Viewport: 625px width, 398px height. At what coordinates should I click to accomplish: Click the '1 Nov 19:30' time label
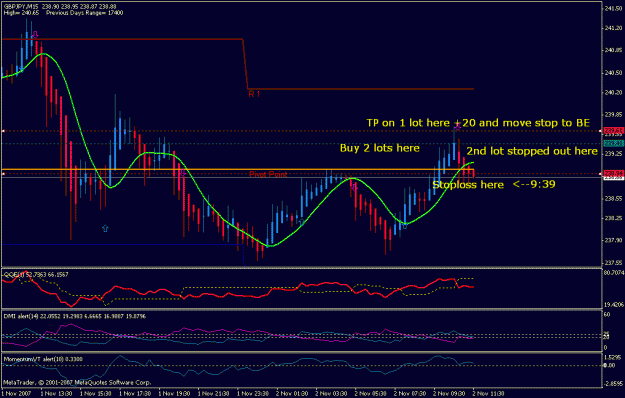click(174, 394)
